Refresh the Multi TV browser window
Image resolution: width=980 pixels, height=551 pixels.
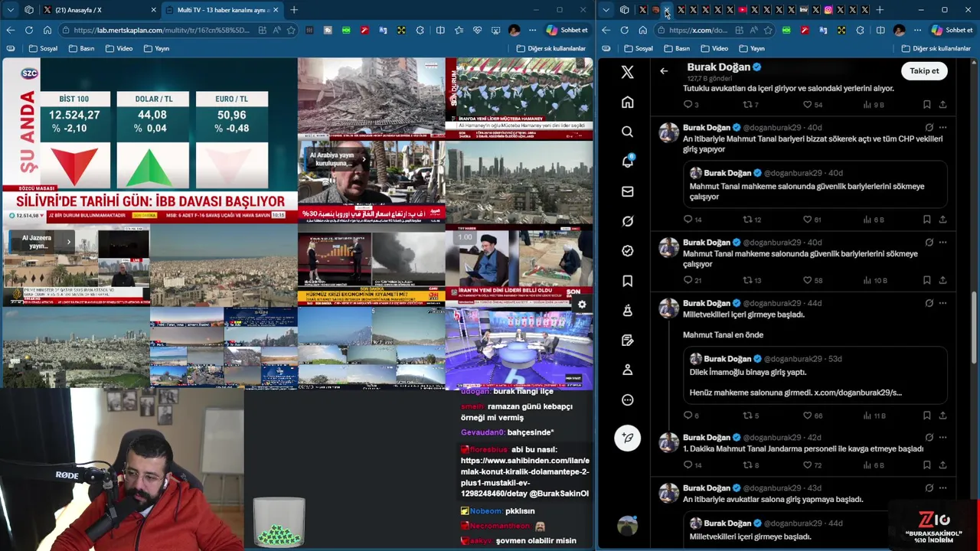(x=28, y=30)
